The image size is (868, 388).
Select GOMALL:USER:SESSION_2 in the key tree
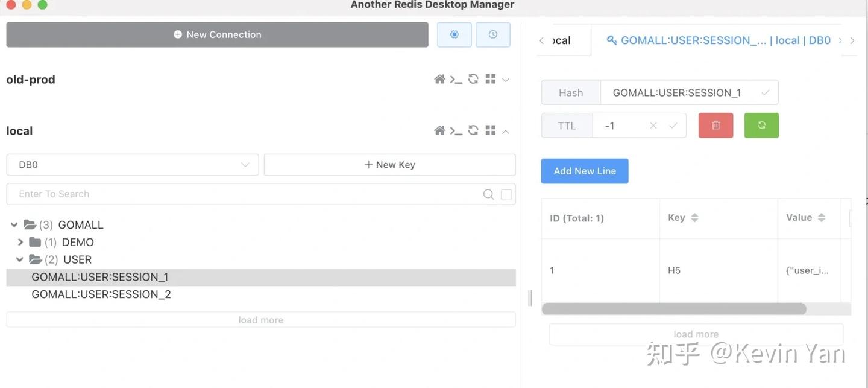pos(101,294)
